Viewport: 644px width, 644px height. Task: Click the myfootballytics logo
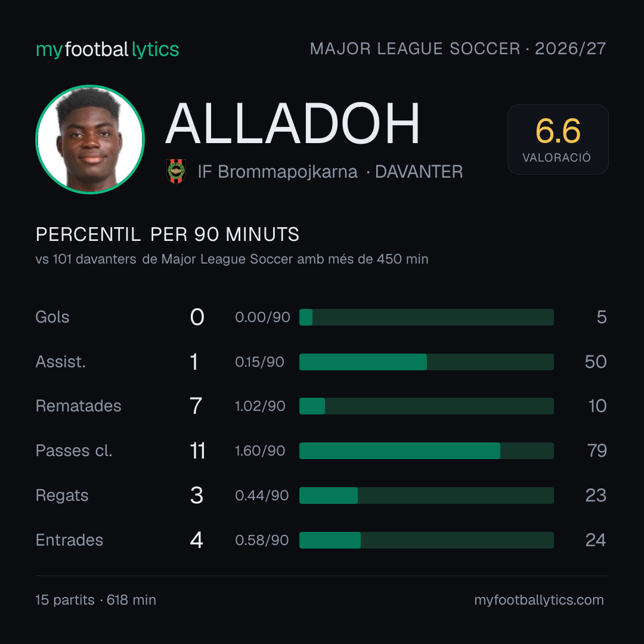[107, 49]
